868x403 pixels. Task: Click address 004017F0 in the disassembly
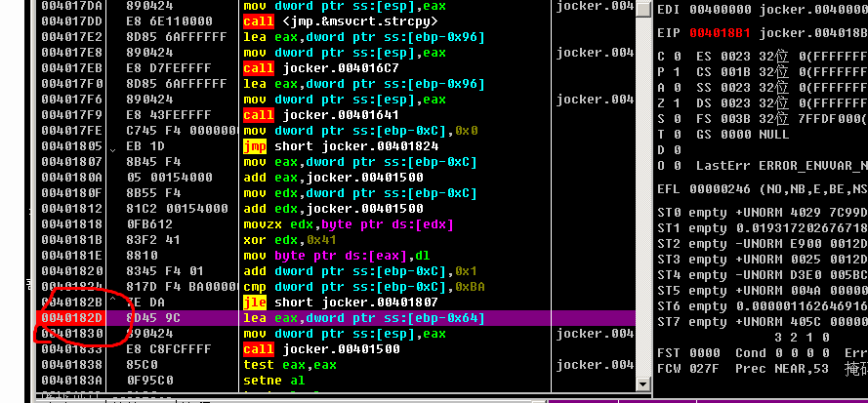coord(72,84)
